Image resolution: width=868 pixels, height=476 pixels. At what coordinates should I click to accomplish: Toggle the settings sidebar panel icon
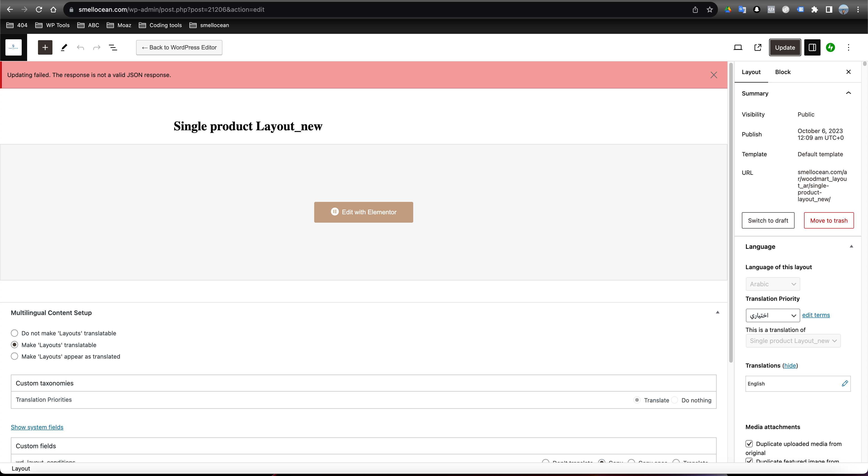pos(812,47)
